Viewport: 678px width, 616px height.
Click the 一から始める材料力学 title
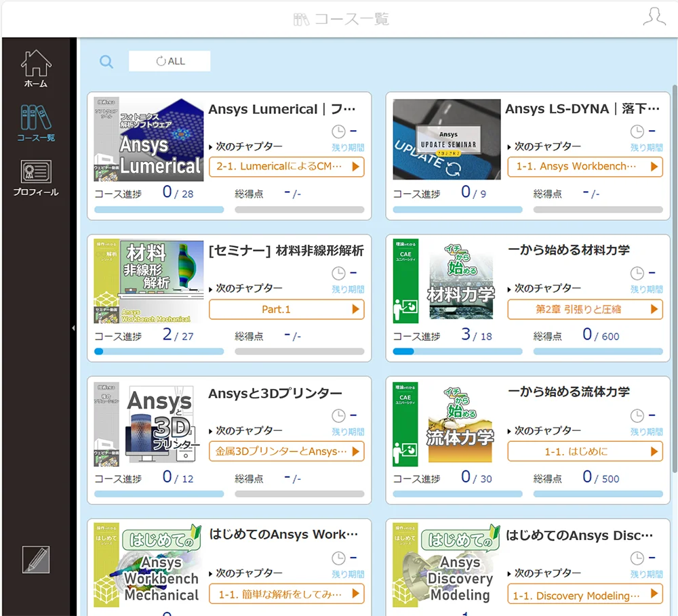pos(569,250)
